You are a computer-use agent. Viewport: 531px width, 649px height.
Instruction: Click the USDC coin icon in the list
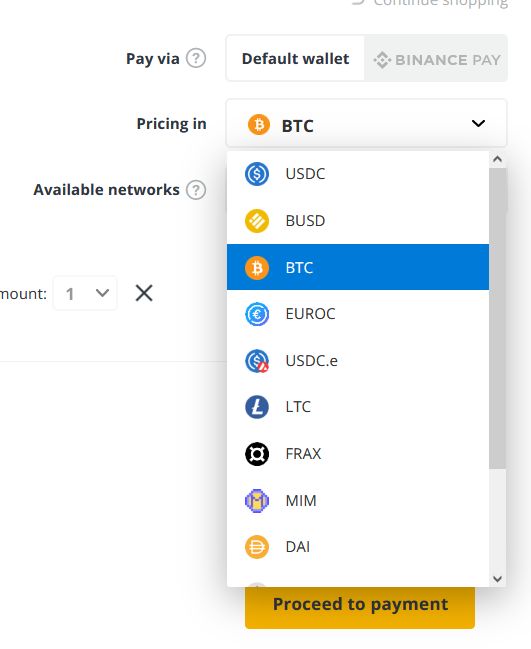tap(257, 174)
